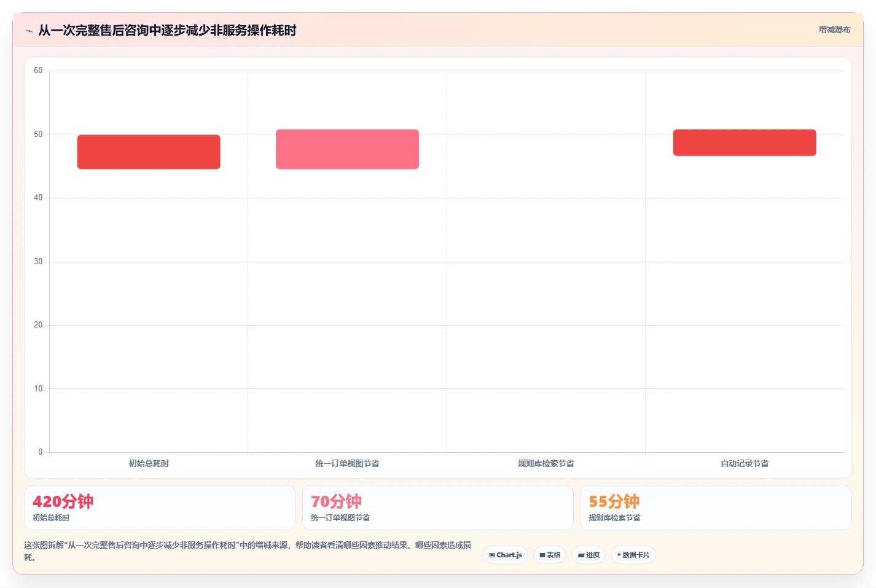The height and width of the screenshot is (588, 876).
Task: Click the card caption 初始总耗时 under 420分钟
Action: point(51,518)
